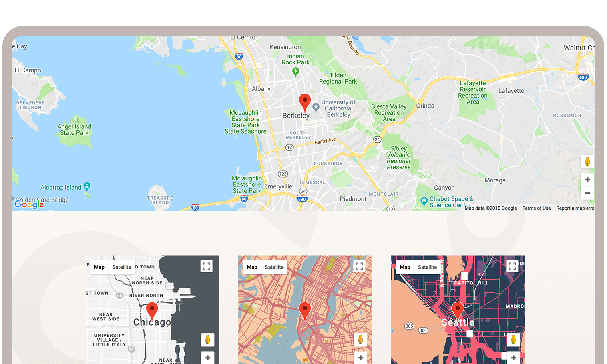This screenshot has width=607, height=364.
Task: Click NEAR WEST SIDE label on Chicago map
Action: pos(106,317)
